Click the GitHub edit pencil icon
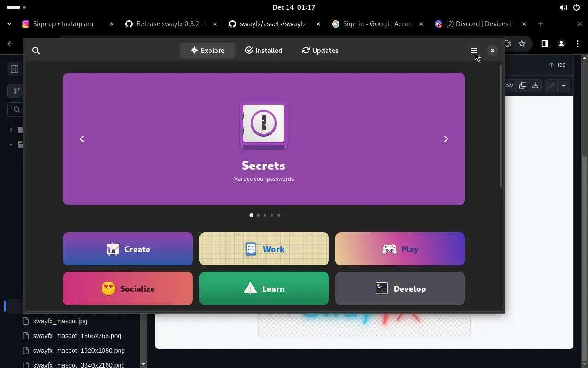This screenshot has height=368, width=588. point(551,86)
